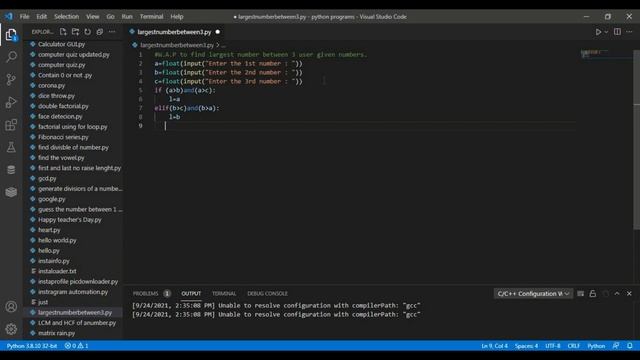
Task: Change language mode via Python
Action: 596,346
